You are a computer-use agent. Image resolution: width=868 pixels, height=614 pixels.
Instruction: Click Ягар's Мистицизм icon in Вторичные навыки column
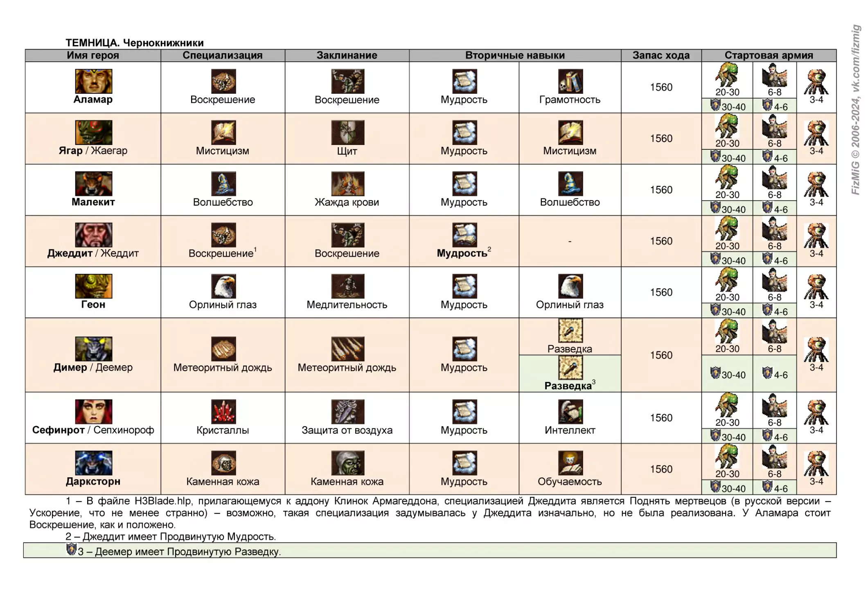[570, 132]
